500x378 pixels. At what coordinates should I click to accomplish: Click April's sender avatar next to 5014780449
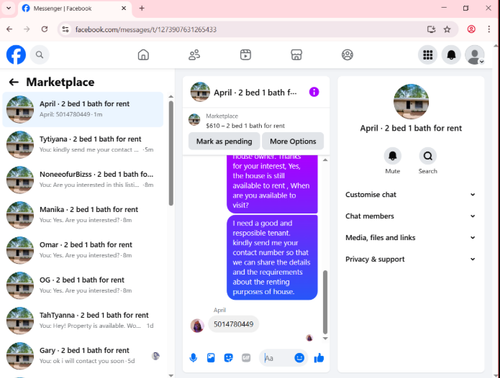coord(197,326)
